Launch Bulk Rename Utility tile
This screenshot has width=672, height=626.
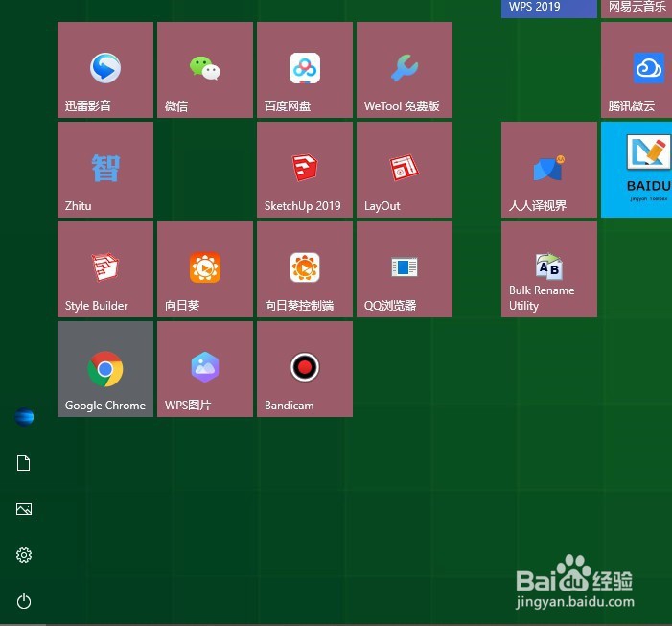[x=549, y=269]
